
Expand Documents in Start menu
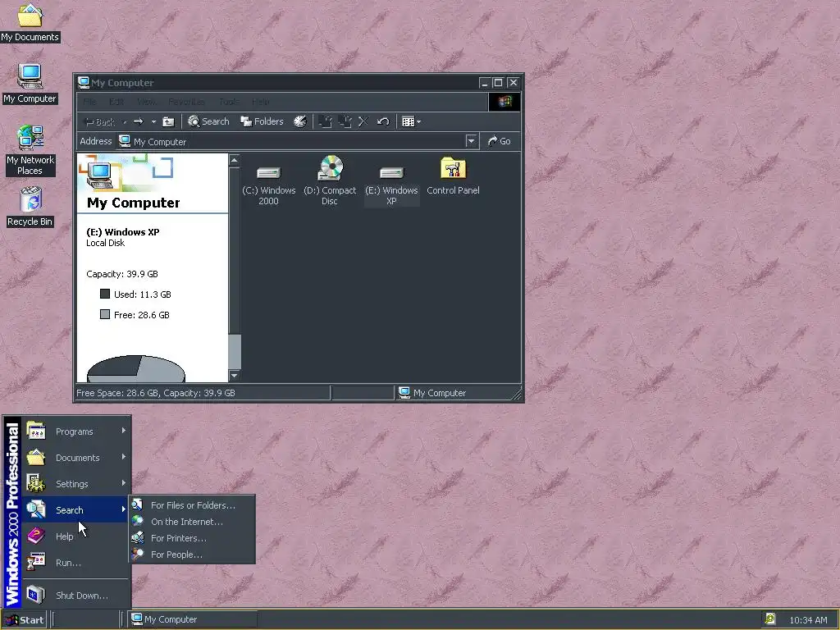click(76, 458)
